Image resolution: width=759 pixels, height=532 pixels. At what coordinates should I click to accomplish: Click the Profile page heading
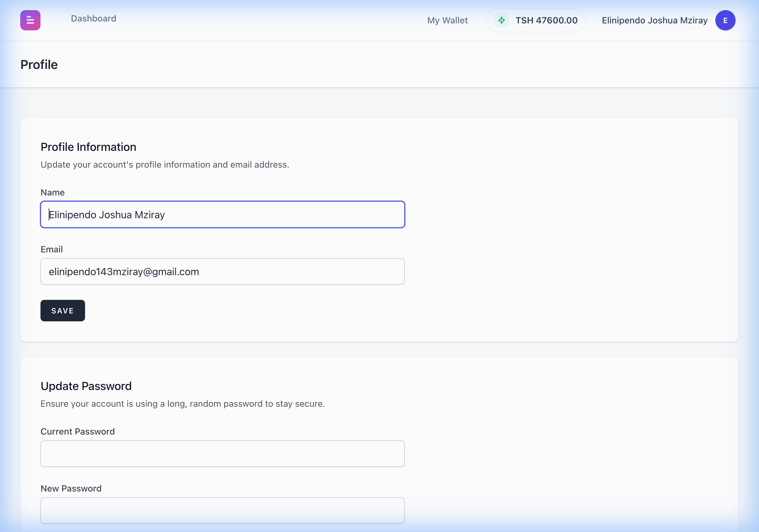[x=39, y=65]
